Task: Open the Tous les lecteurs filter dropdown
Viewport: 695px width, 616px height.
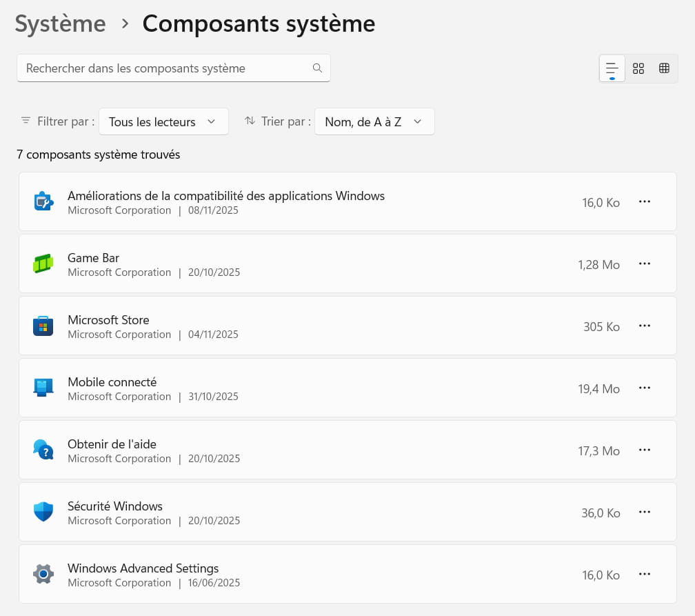Action: [163, 121]
